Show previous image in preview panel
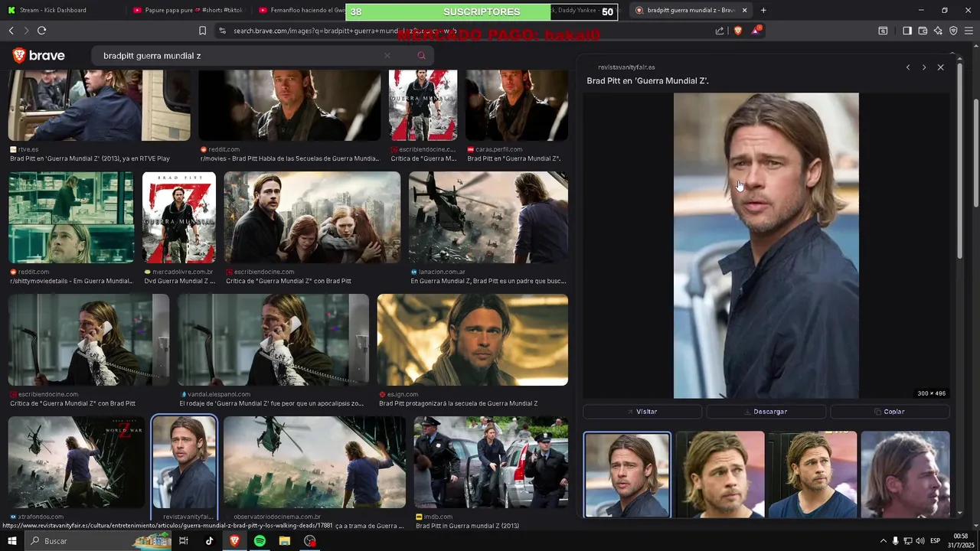The image size is (980, 551). 908,67
